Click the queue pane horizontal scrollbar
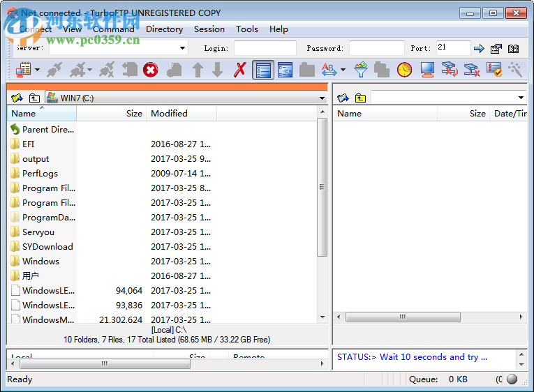 point(105,364)
